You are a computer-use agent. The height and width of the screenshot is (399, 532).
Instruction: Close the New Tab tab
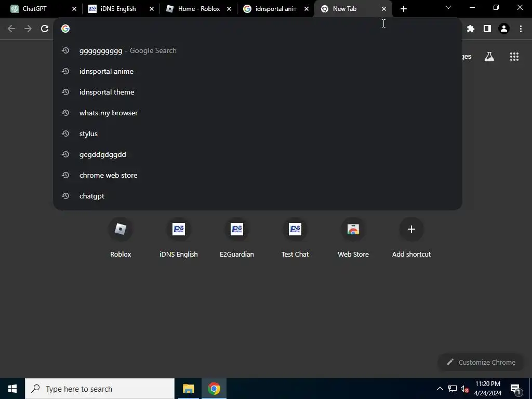point(384,9)
